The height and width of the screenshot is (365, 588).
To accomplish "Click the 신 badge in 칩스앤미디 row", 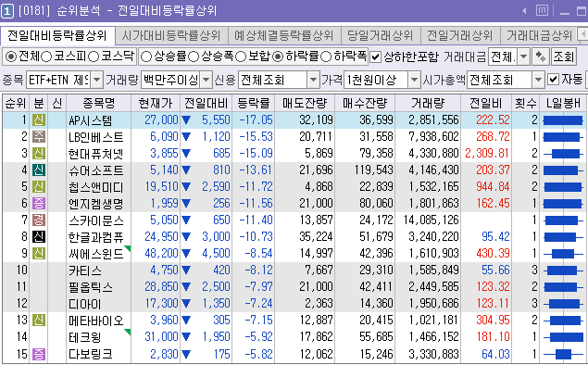I will (x=39, y=186).
